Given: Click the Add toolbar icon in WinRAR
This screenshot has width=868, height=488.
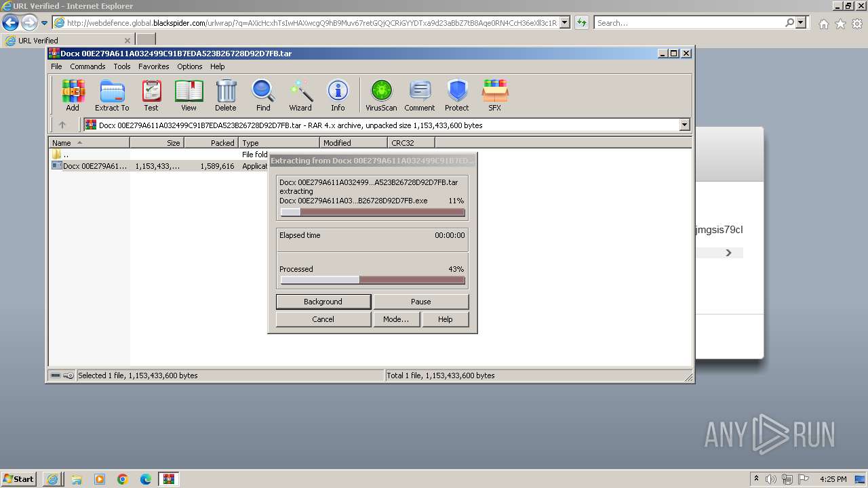Looking at the screenshot, I should 73,95.
